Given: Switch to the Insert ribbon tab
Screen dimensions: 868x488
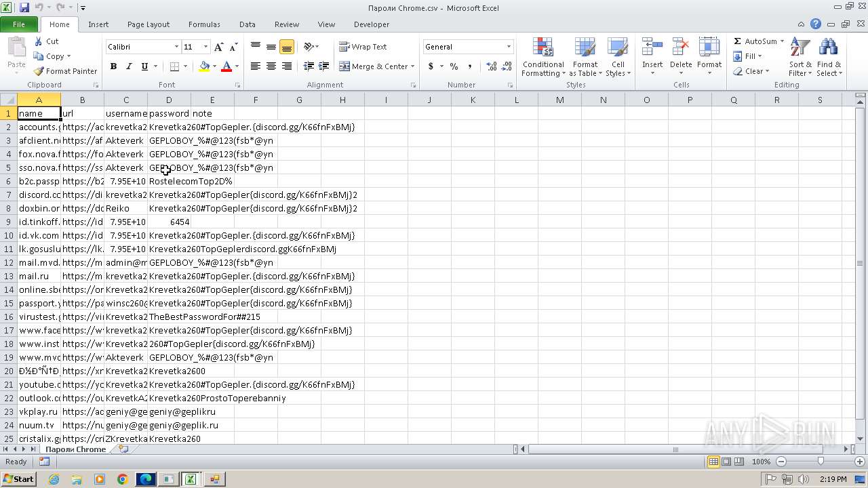Looking at the screenshot, I should pos(98,24).
